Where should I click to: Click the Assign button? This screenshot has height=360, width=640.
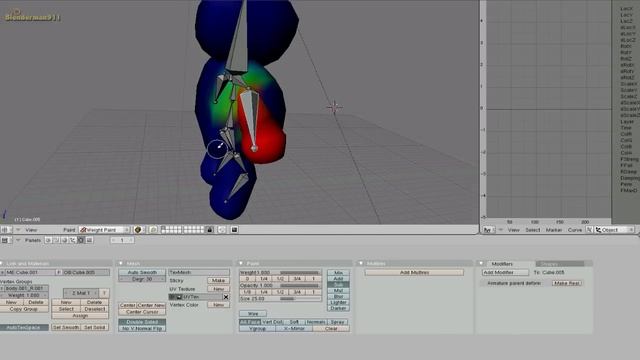pos(80,316)
